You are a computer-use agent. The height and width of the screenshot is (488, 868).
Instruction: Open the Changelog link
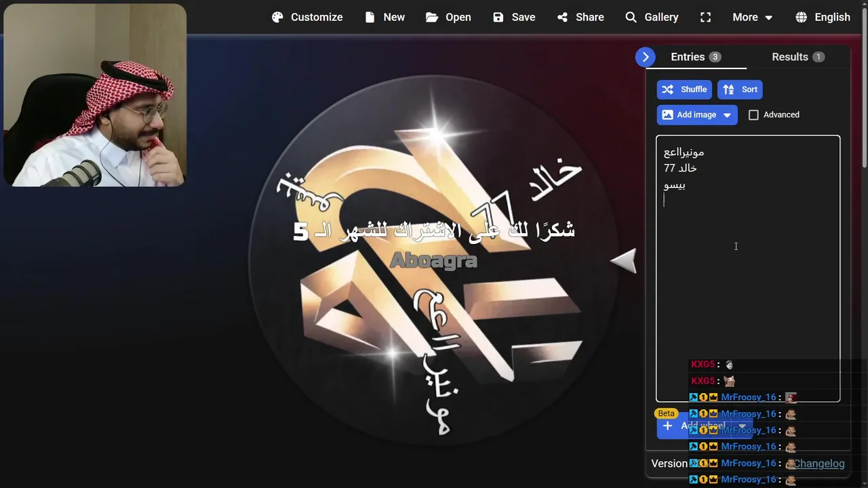point(819,464)
